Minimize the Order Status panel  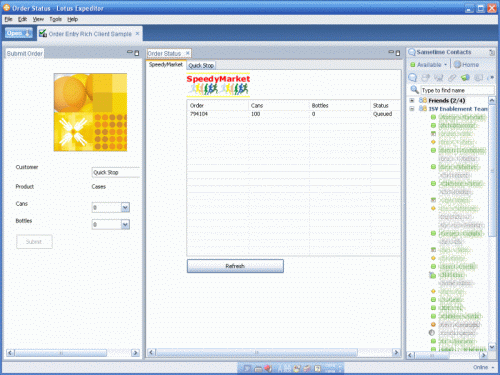[391, 52]
